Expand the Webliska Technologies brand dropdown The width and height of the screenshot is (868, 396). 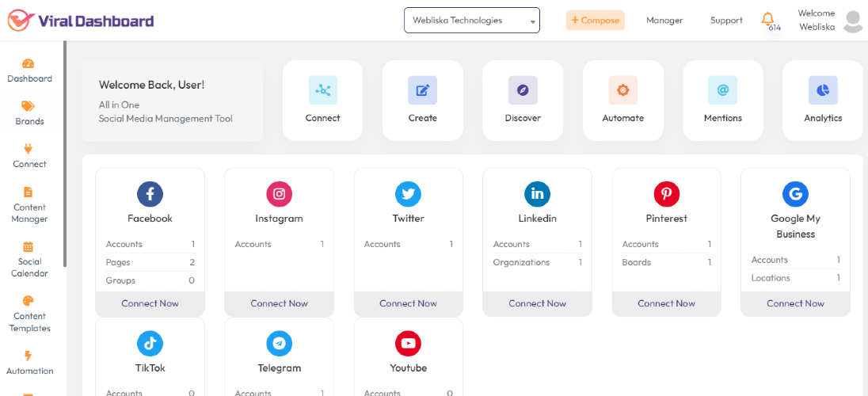(472, 21)
